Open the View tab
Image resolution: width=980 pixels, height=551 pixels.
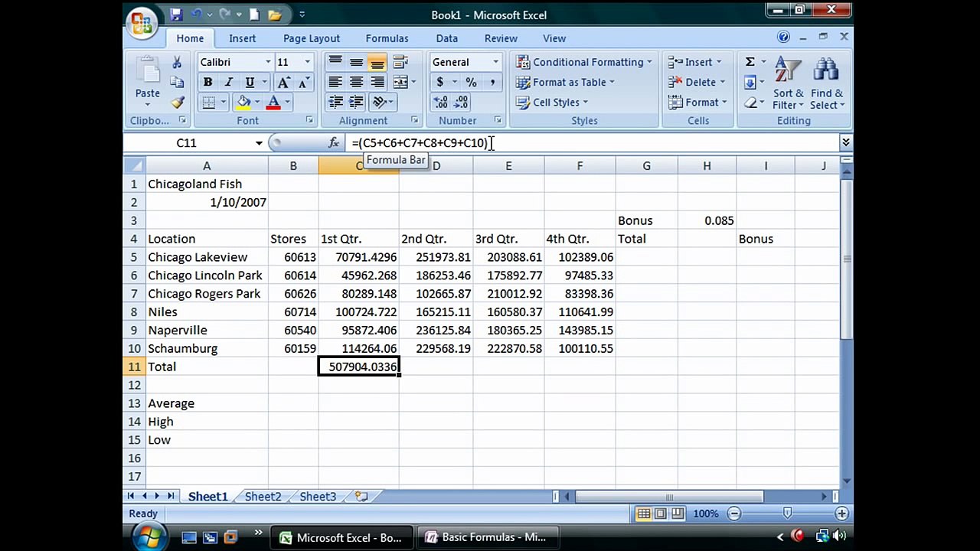point(554,38)
